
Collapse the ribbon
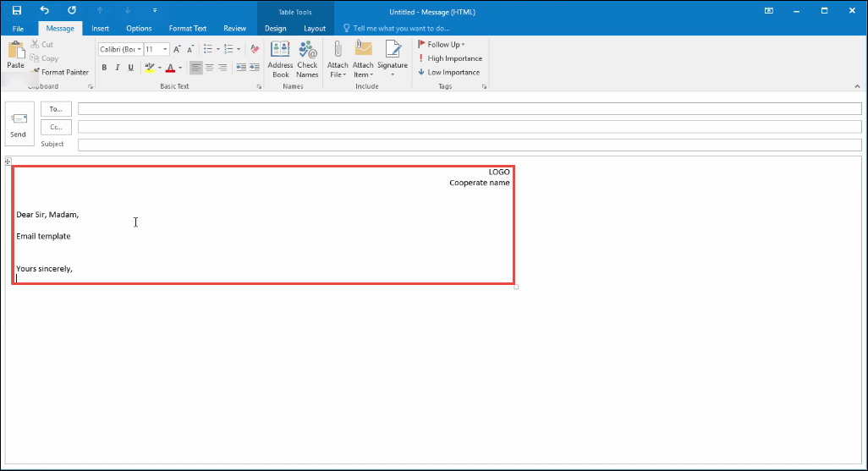point(857,86)
